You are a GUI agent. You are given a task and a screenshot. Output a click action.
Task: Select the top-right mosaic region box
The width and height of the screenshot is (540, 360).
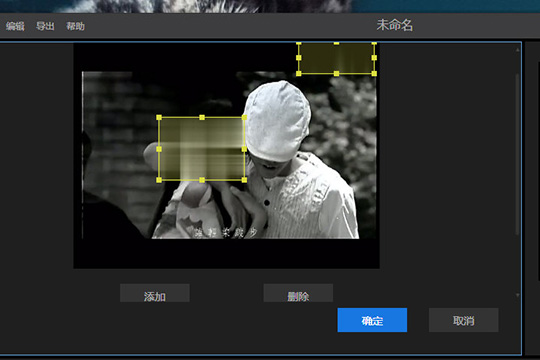click(336, 58)
